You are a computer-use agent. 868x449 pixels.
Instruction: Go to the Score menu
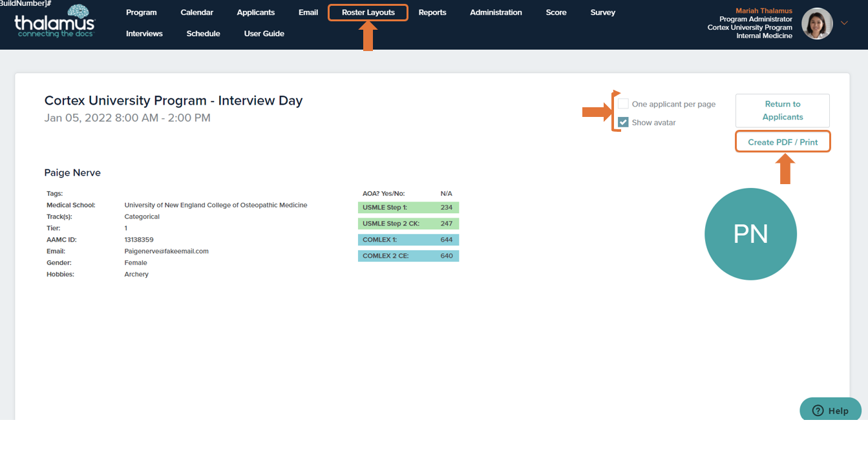556,12
